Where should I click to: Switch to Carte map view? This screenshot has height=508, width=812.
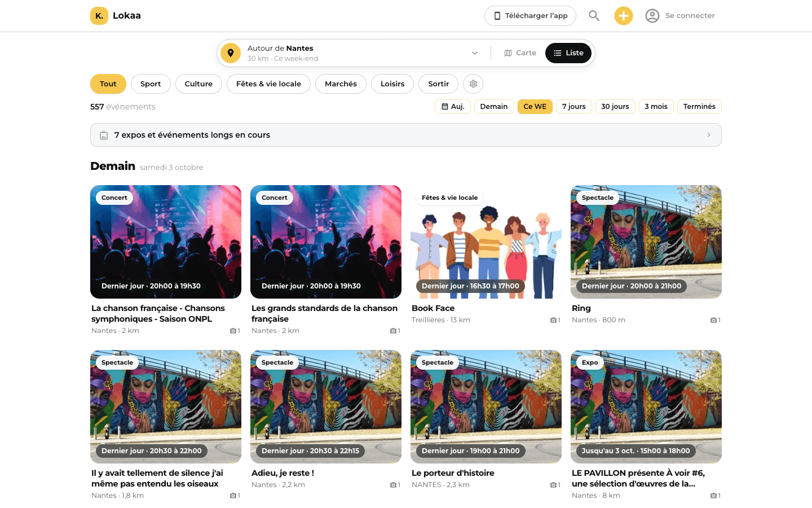[520, 53]
